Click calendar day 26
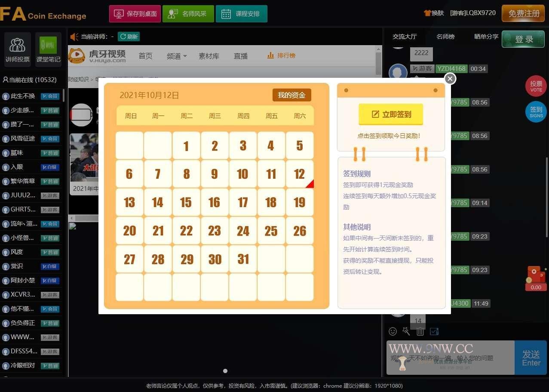This screenshot has width=549, height=392. tap(300, 231)
